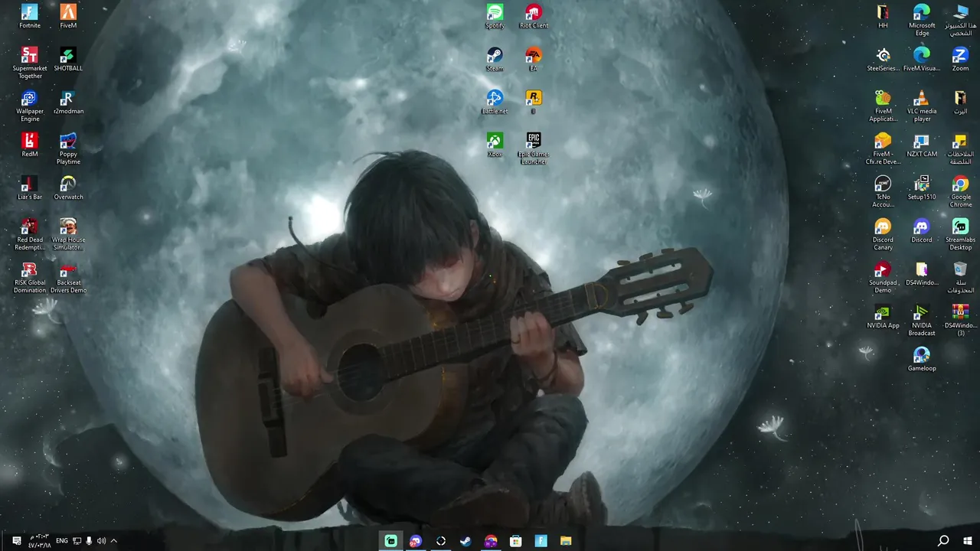
Task: Select the VLC media player icon
Action: pyautogui.click(x=922, y=106)
